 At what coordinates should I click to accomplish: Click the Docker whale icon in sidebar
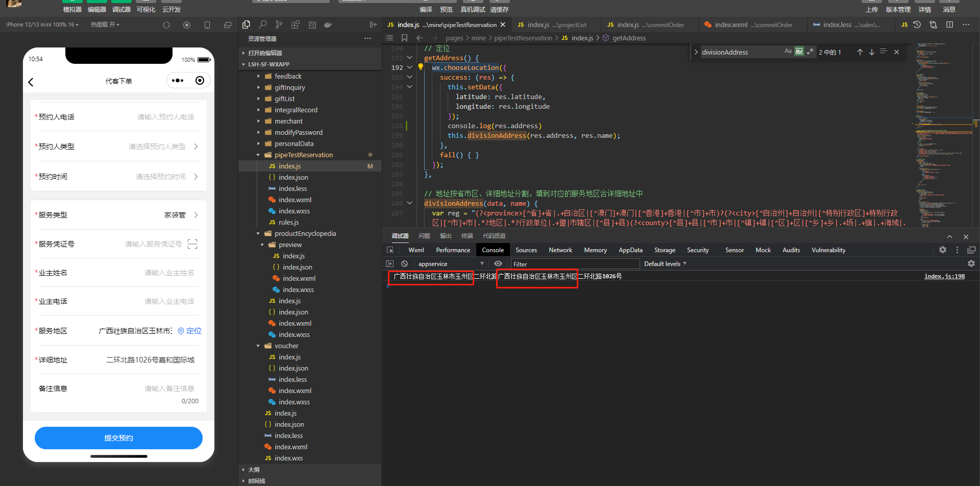pos(328,25)
